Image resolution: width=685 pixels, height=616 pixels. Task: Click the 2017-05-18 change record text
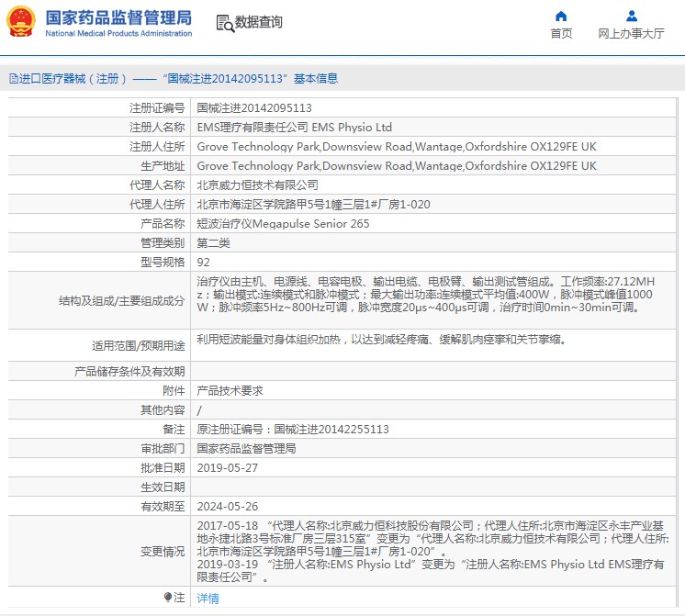coord(432,538)
